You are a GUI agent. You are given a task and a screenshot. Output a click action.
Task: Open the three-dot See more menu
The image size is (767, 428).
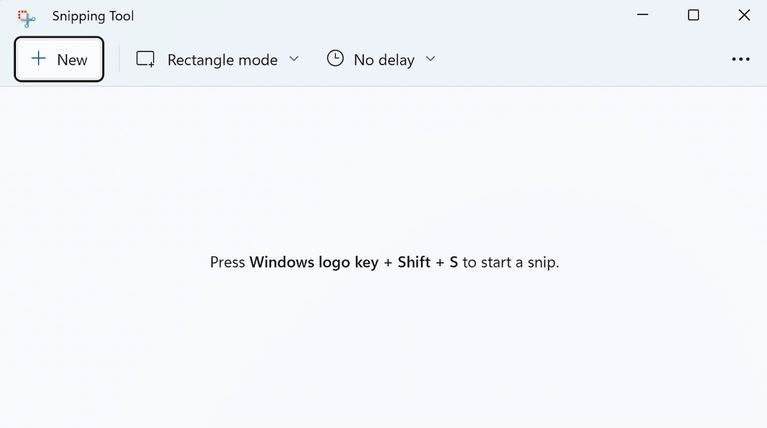coord(740,59)
